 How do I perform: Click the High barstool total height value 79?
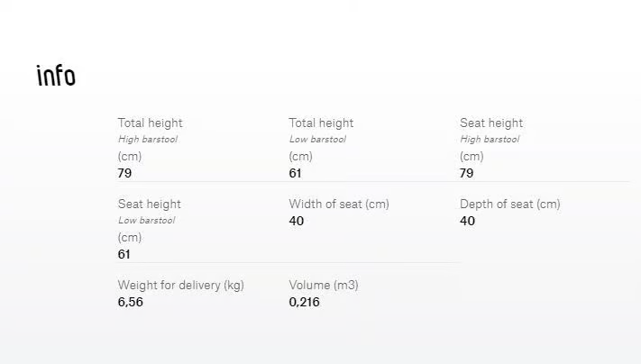[124, 173]
